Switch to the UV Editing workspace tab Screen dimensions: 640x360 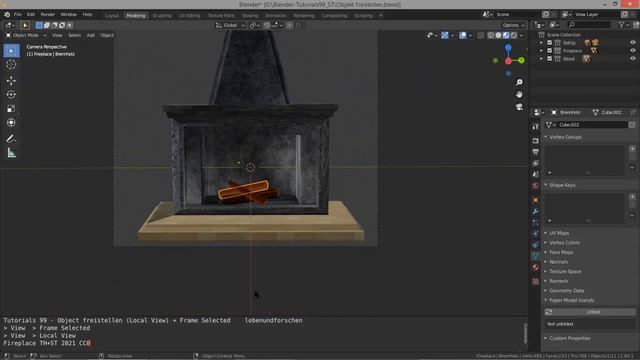(189, 16)
